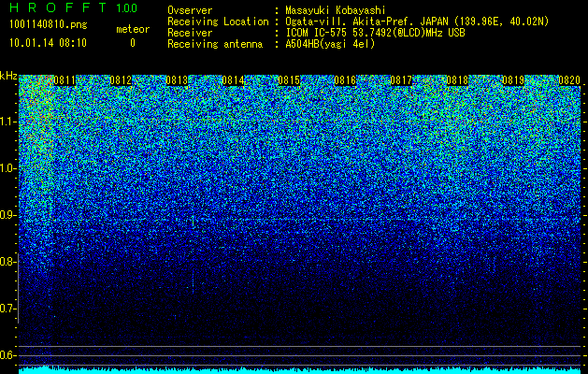Click the 0817 time marker

coord(401,80)
